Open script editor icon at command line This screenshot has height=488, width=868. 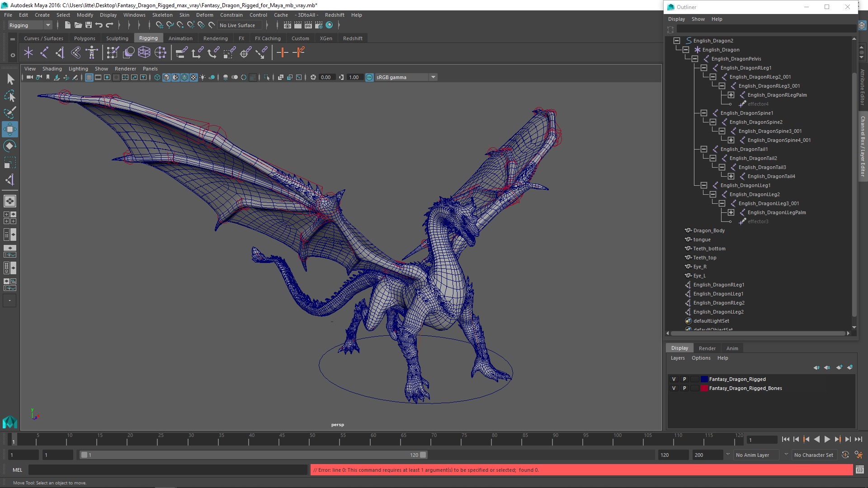coord(860,470)
